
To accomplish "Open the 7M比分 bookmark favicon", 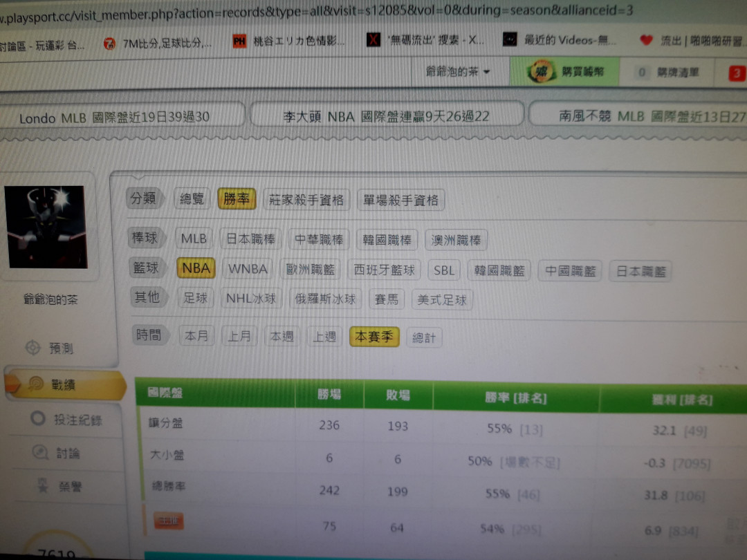I will (x=109, y=44).
